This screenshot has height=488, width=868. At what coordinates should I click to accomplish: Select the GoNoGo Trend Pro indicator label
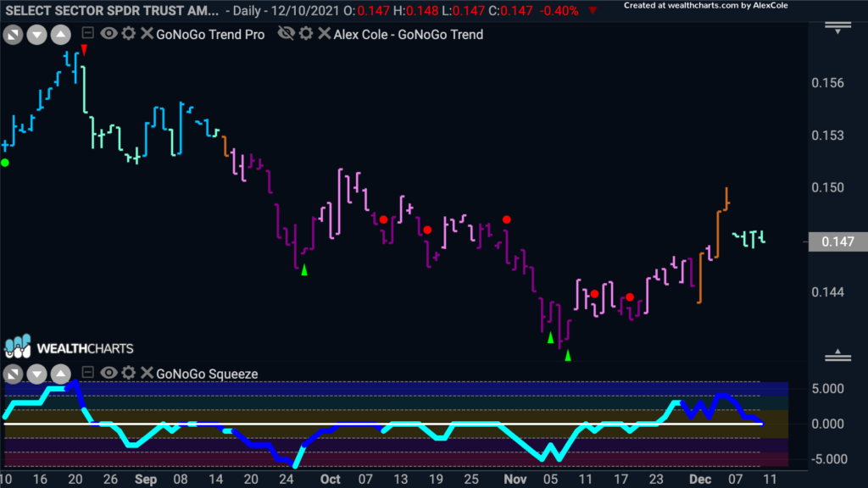click(x=210, y=34)
